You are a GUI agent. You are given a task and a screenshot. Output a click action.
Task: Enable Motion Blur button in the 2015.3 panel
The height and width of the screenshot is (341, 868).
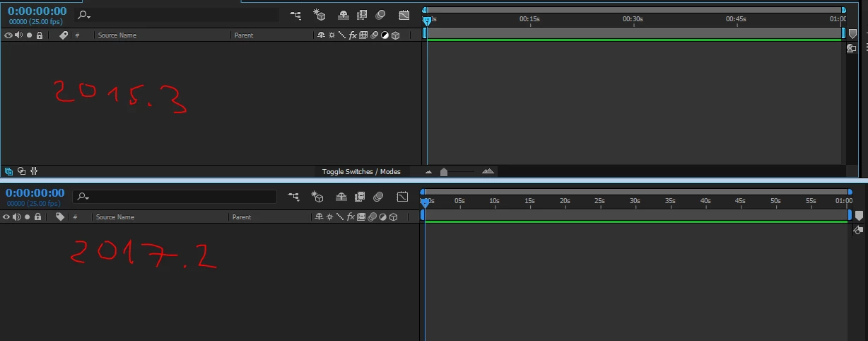pos(380,15)
